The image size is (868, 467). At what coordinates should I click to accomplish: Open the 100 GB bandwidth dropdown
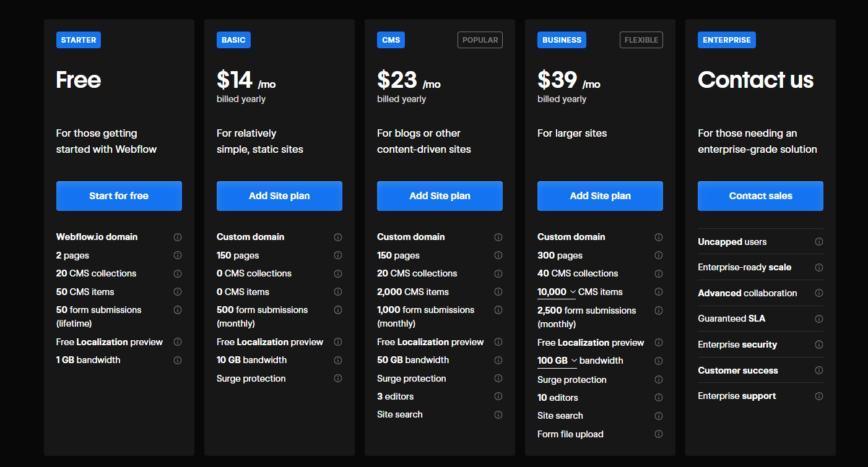pos(557,360)
